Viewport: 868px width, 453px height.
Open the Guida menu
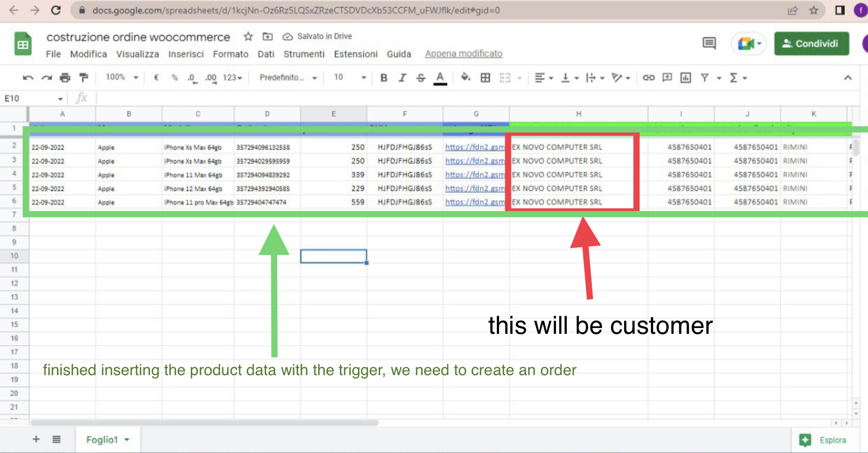coord(399,54)
